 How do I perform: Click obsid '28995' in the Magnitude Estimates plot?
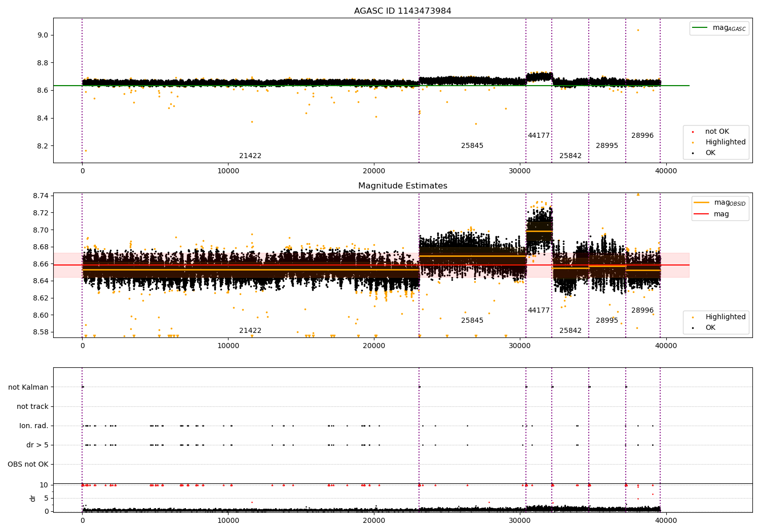[x=607, y=321]
